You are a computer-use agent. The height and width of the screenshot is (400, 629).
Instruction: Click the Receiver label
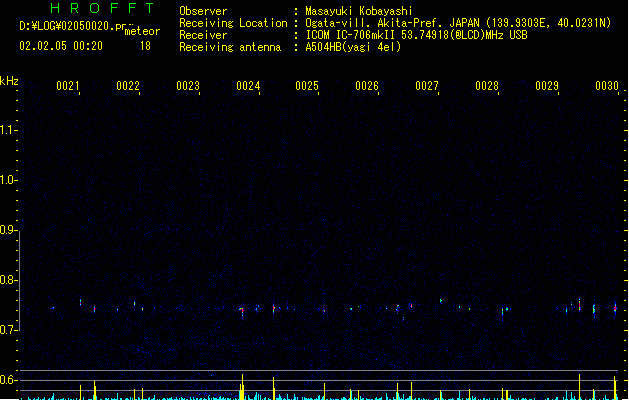tap(203, 35)
